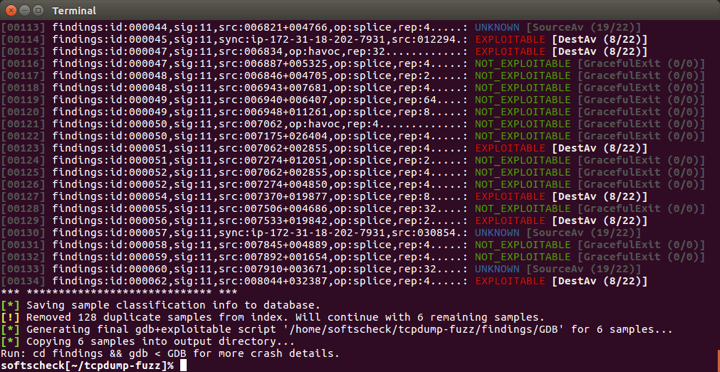The height and width of the screenshot is (372, 720).
Task: Click the green [*] marker before 'Generating final'
Action: click(x=11, y=330)
